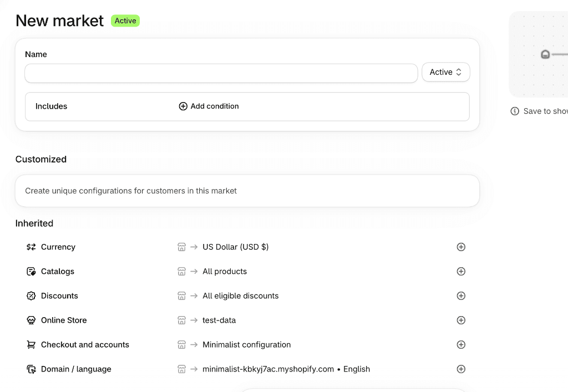Click the Discounts percent badge icon
This screenshot has height=392, width=568.
pos(31,296)
